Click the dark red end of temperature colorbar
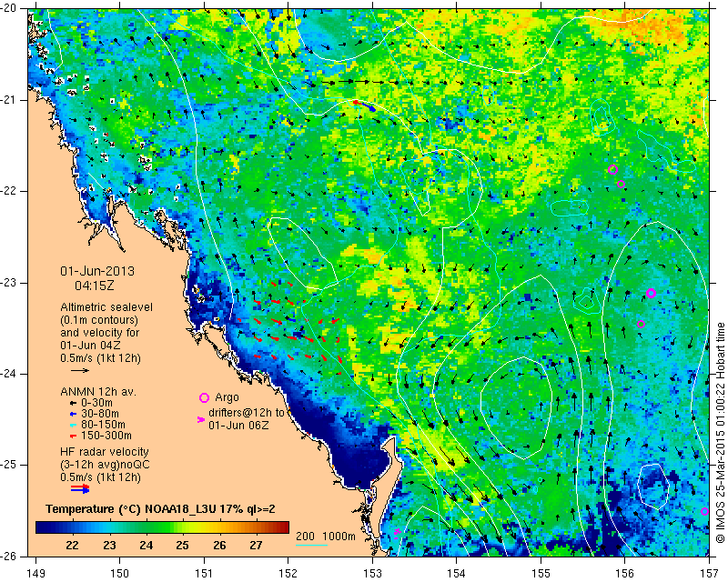This screenshot has width=728, height=582. (x=285, y=527)
